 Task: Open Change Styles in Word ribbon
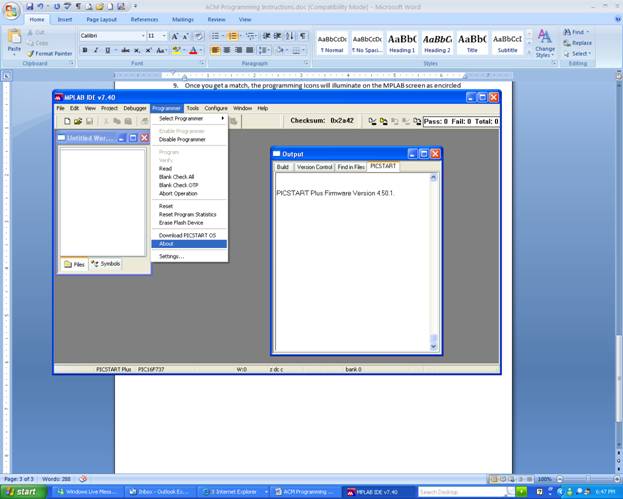click(x=544, y=43)
